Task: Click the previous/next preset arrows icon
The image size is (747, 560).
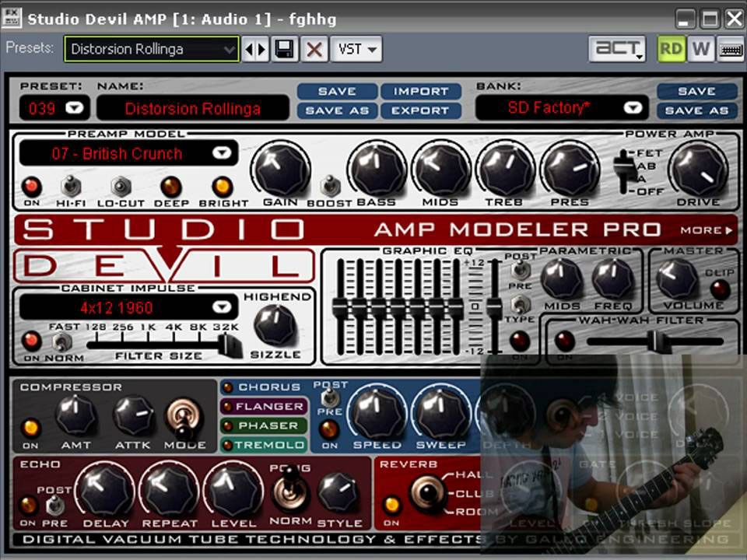Action: click(255, 49)
